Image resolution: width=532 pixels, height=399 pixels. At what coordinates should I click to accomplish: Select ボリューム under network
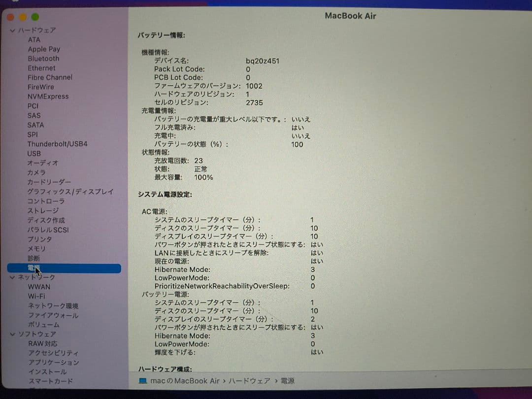(43, 325)
